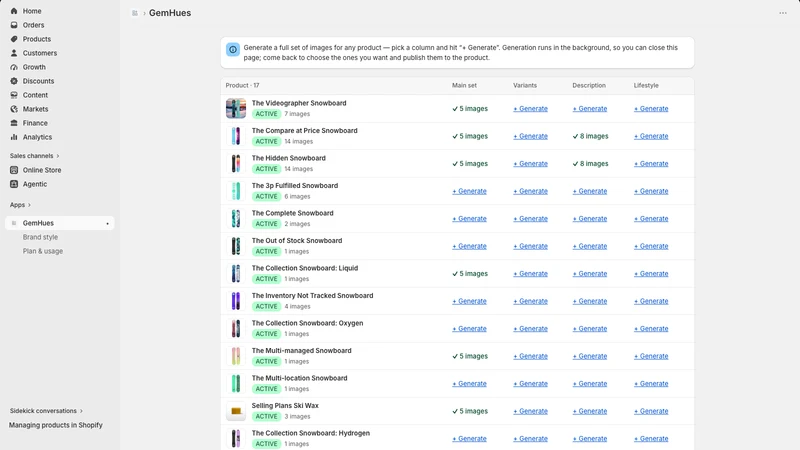This screenshot has height=450, width=800.
Task: View 8 images description for Compare at Price Snowboard
Action: click(590, 136)
